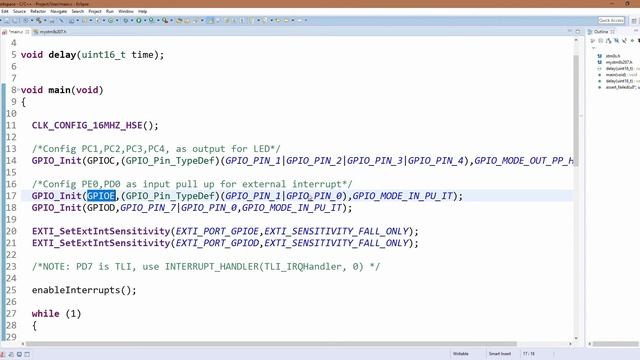The height and width of the screenshot is (360, 640).
Task: Click the fourth status bar window icon
Action: click(x=27, y=354)
